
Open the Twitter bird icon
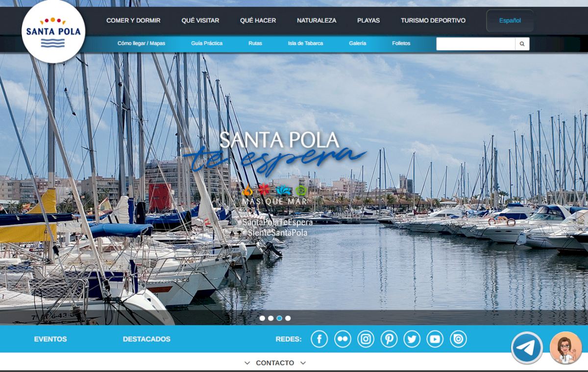click(x=412, y=339)
